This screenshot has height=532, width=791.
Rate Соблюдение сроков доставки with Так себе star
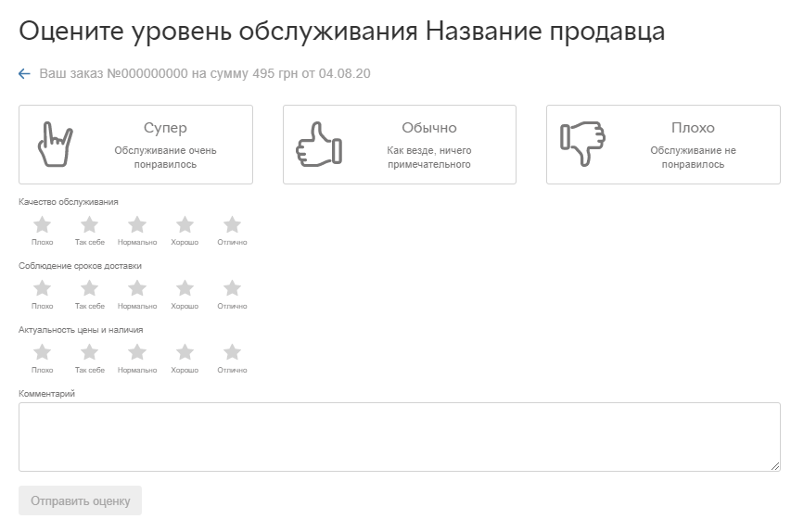coord(90,288)
